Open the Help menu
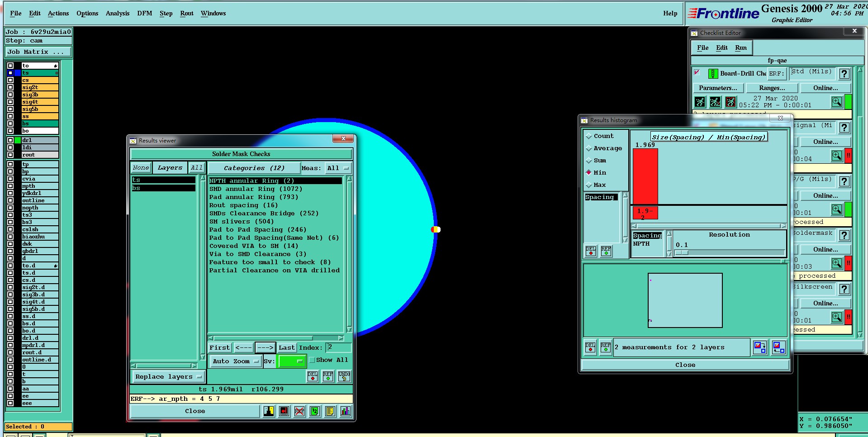Image resolution: width=868 pixels, height=437 pixels. pos(670,14)
